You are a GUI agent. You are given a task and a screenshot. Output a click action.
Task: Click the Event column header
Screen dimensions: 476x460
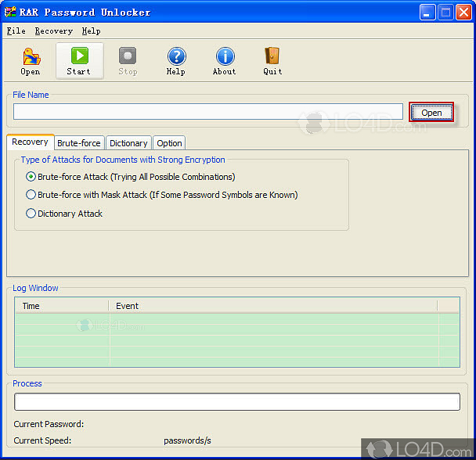(273, 306)
